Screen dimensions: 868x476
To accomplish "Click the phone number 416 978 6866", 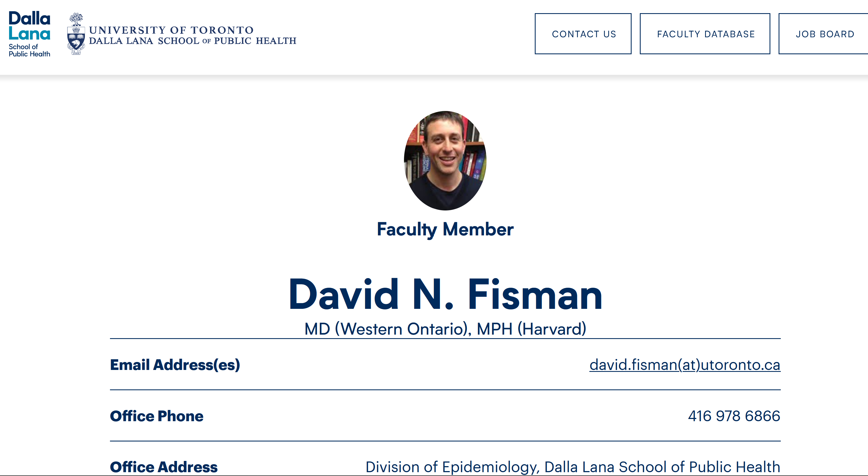I will point(734,416).
